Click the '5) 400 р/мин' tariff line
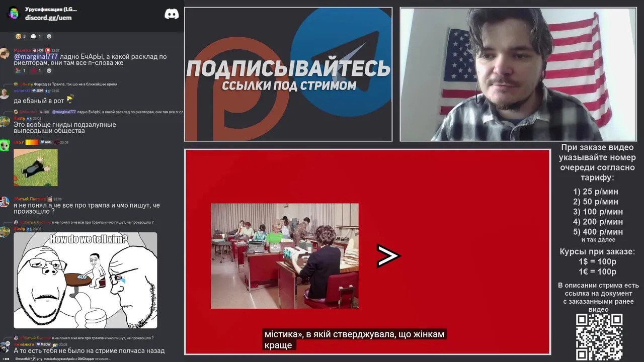This screenshot has width=644, height=362. pos(598,232)
